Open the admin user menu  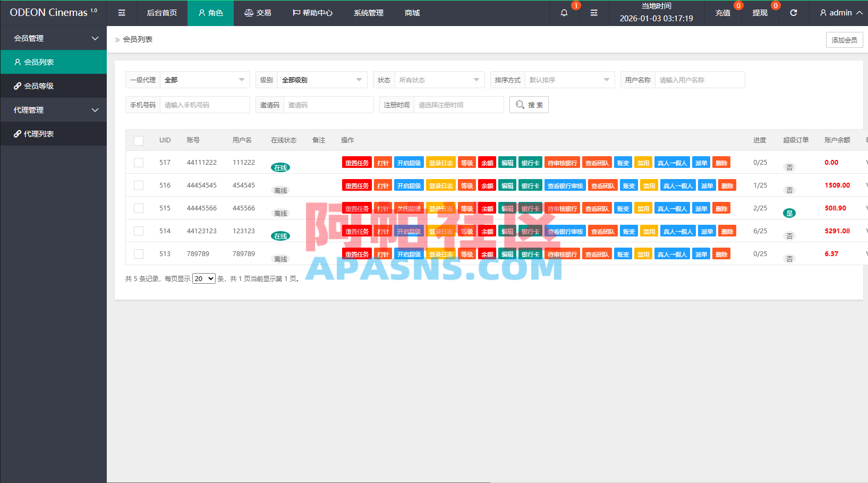(x=841, y=13)
